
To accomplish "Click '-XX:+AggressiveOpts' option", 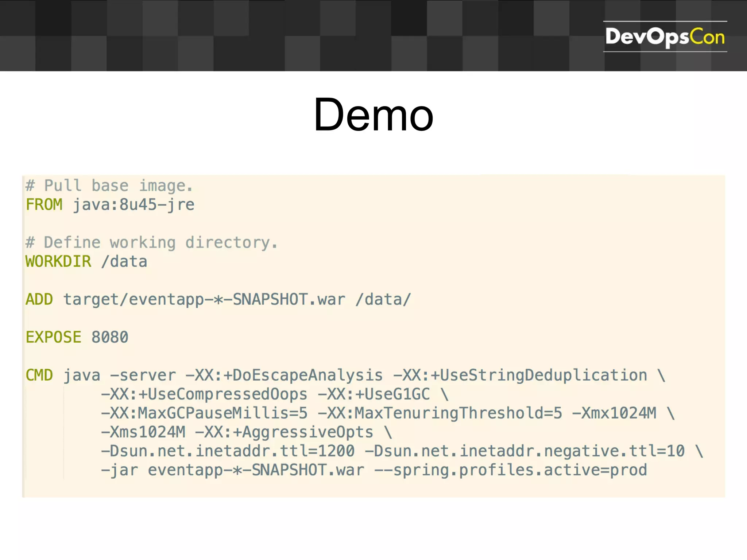I will [285, 432].
